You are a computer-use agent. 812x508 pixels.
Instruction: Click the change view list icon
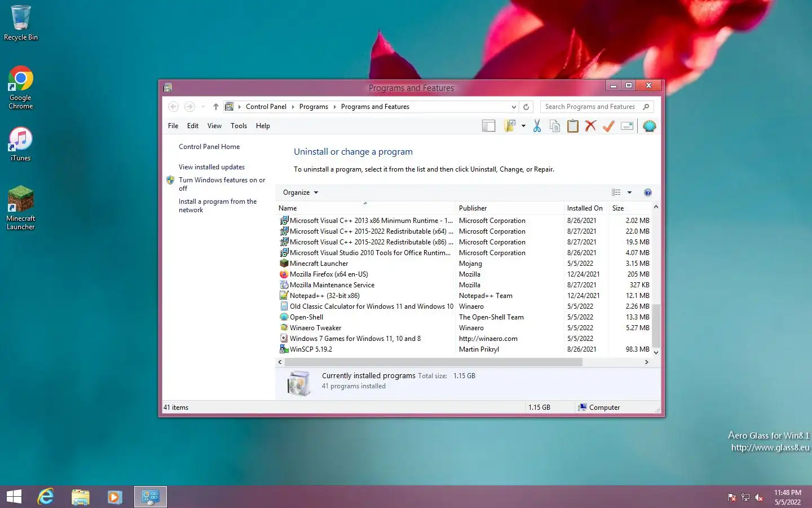tap(616, 192)
